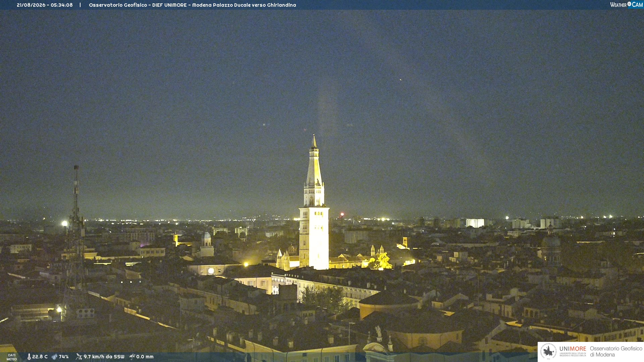
Task: Click the Osservatorio Geofisico camera title text
Action: tap(192, 5)
